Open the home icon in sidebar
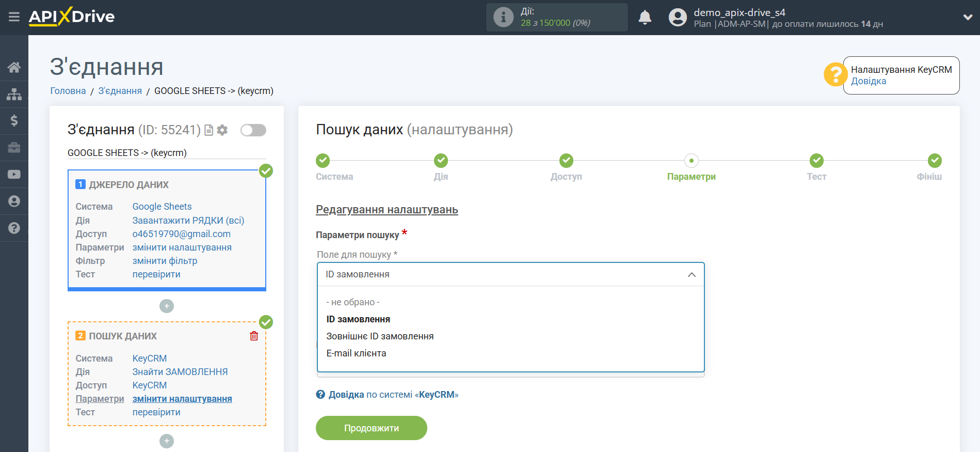The image size is (980, 452). [14, 67]
